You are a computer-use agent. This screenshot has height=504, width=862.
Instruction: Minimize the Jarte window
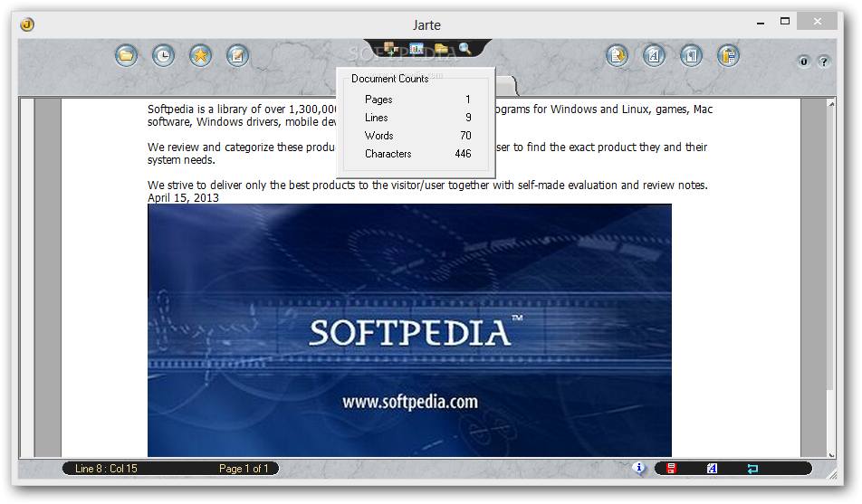tap(761, 23)
